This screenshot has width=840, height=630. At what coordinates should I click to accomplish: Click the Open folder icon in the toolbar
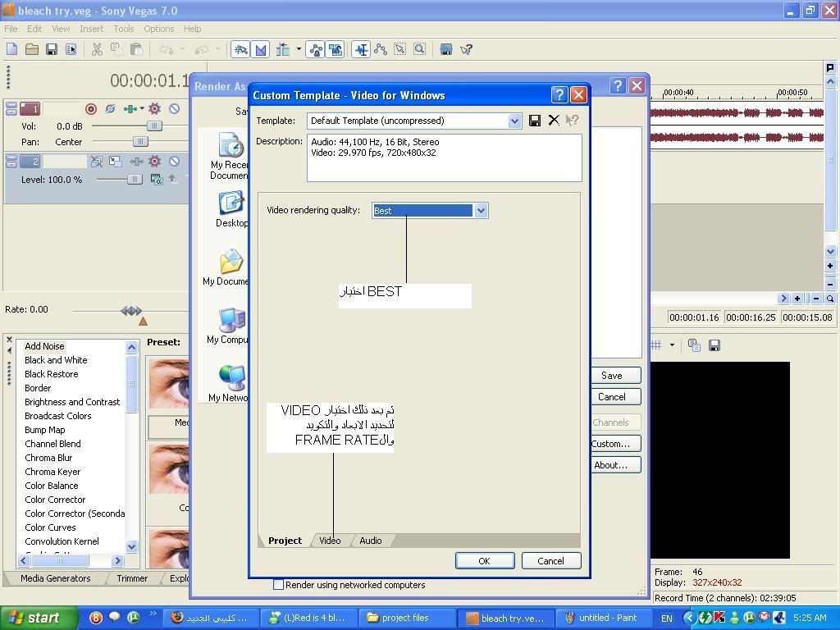31,49
